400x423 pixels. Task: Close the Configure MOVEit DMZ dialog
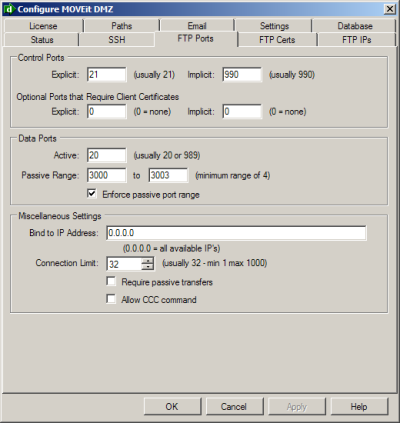(x=390, y=9)
